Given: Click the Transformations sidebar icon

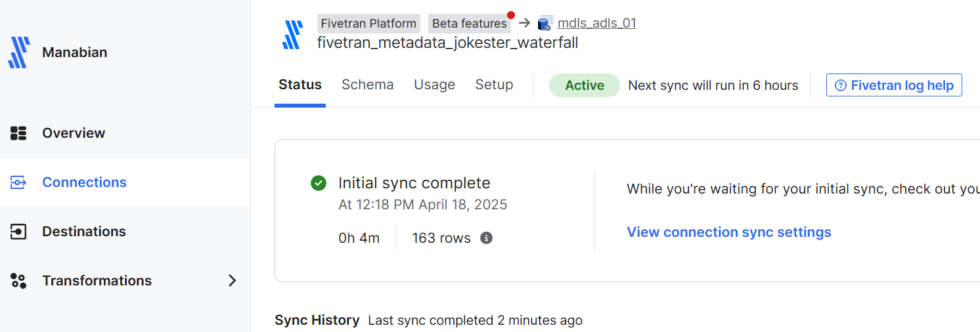Looking at the screenshot, I should [18, 281].
